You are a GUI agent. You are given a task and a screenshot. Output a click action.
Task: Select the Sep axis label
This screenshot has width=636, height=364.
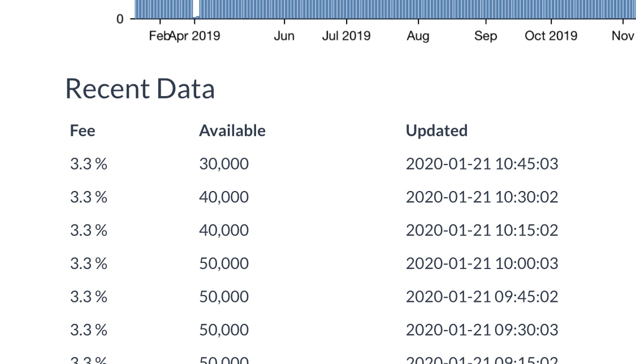pyautogui.click(x=486, y=36)
